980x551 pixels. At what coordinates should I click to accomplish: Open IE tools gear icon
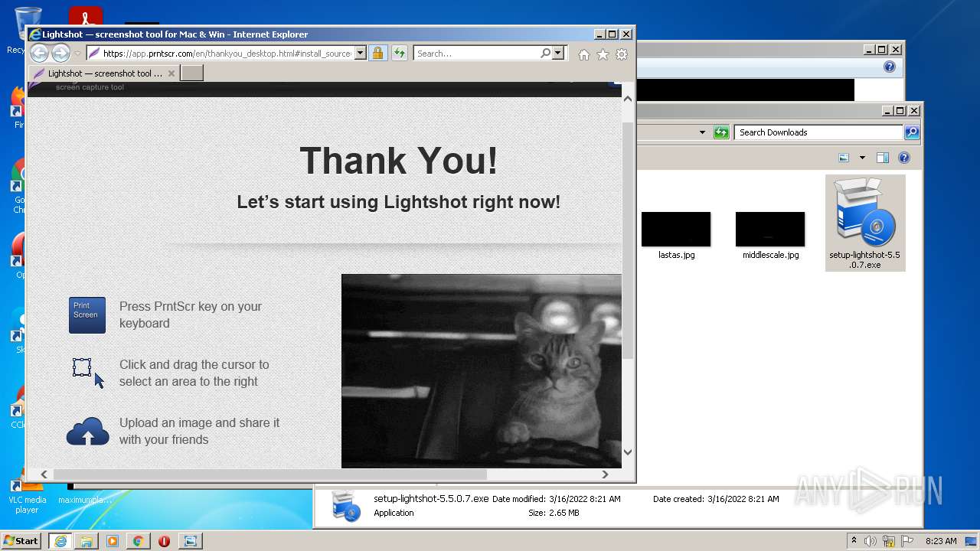622,54
